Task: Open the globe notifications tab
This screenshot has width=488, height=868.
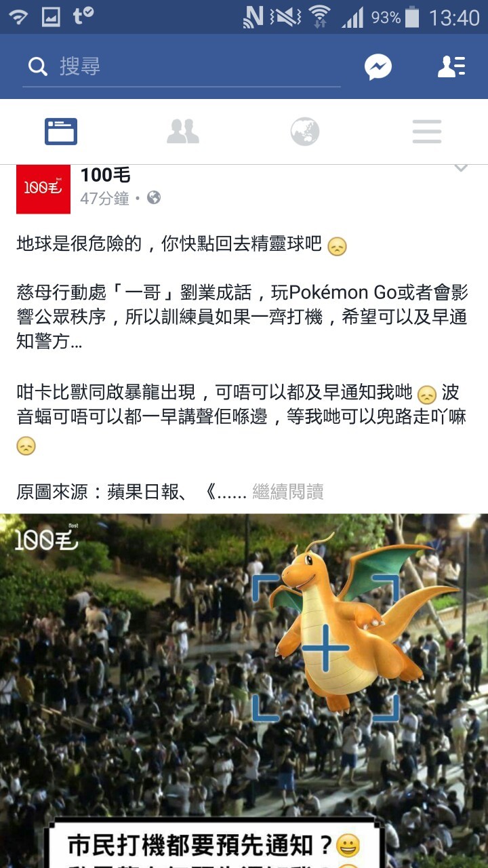Action: click(x=305, y=132)
